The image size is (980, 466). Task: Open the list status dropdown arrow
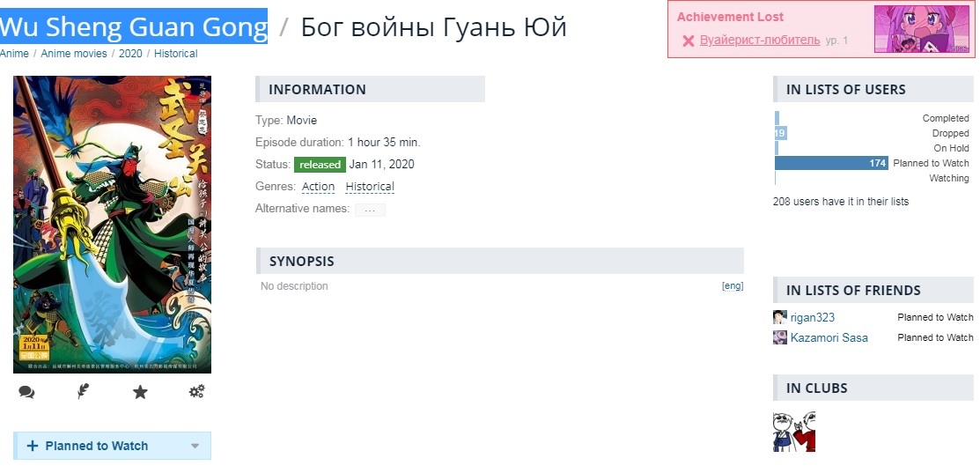pos(195,447)
